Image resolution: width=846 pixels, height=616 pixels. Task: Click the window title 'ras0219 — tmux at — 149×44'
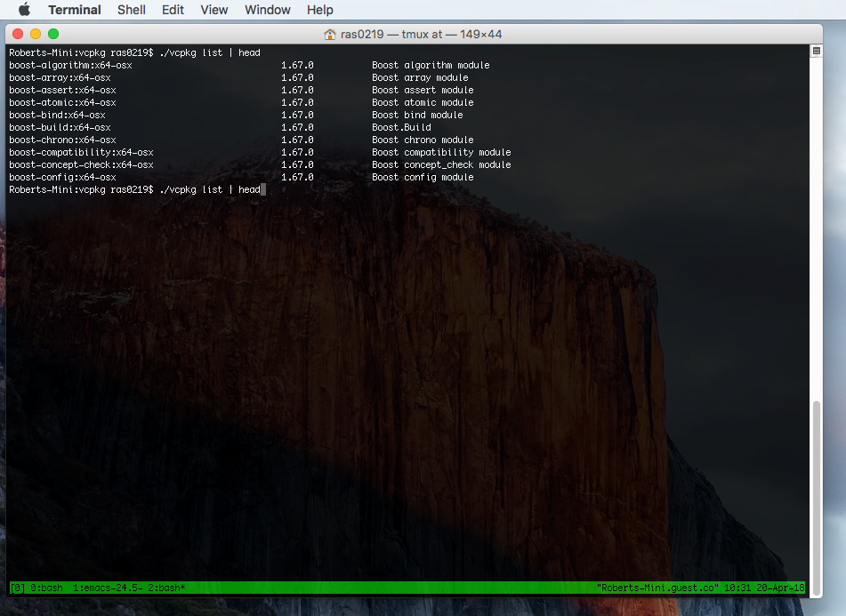[421, 35]
